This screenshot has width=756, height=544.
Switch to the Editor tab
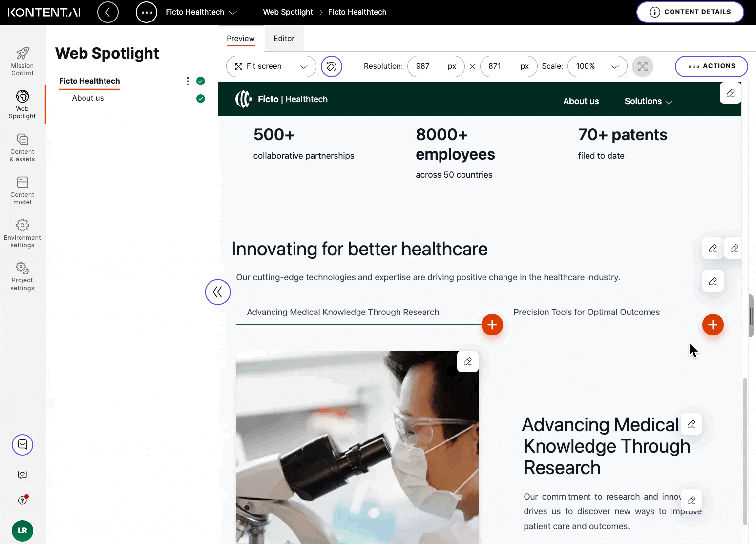click(284, 39)
